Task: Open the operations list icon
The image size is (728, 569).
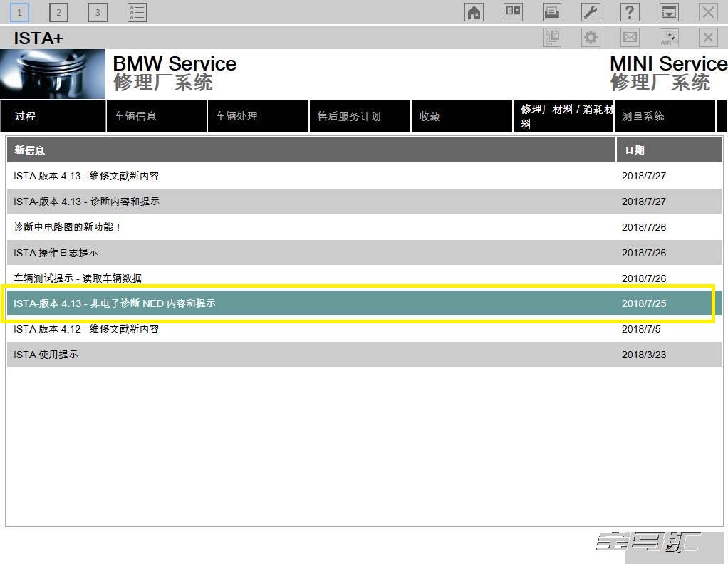Action: [137, 12]
